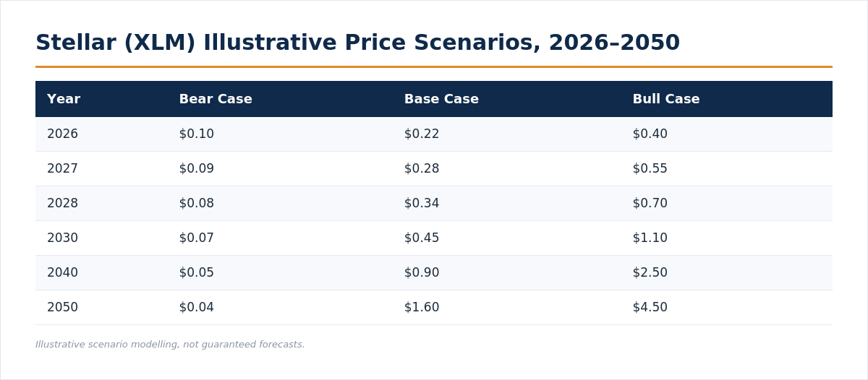Select the 2030 year cell
Viewport: 868px width, 380px height.
[x=62, y=238]
